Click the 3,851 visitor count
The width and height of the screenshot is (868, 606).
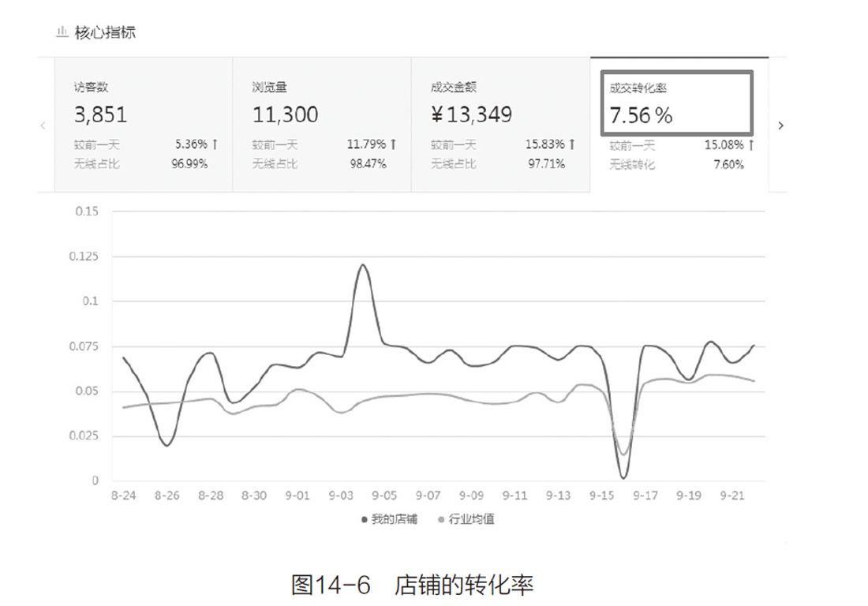pyautogui.click(x=100, y=115)
